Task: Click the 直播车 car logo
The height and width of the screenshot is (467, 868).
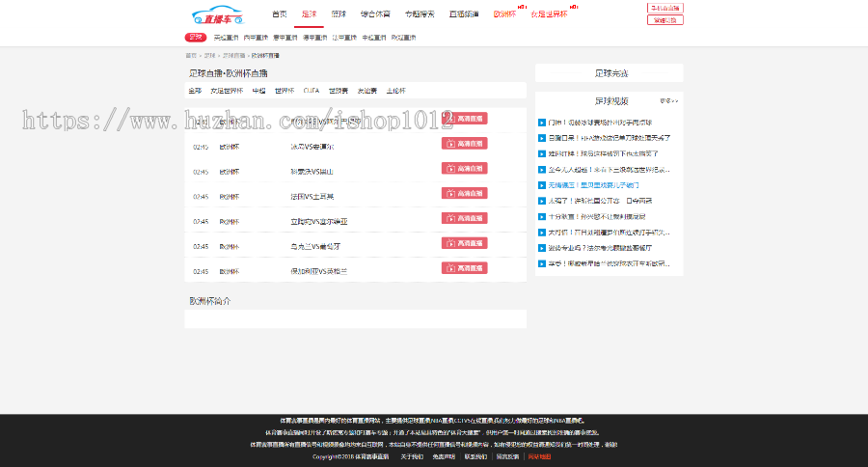Action: coord(218,15)
